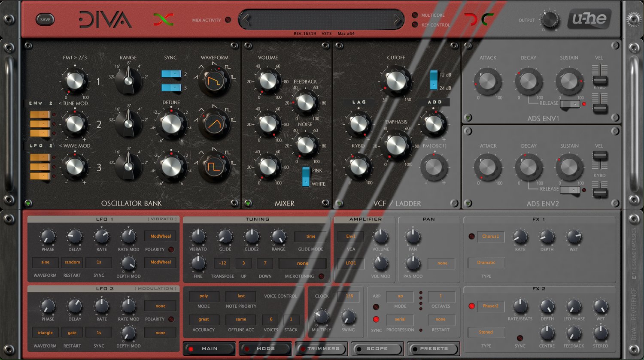
Task: Switch to the MAIN tab
Action: 209,348
